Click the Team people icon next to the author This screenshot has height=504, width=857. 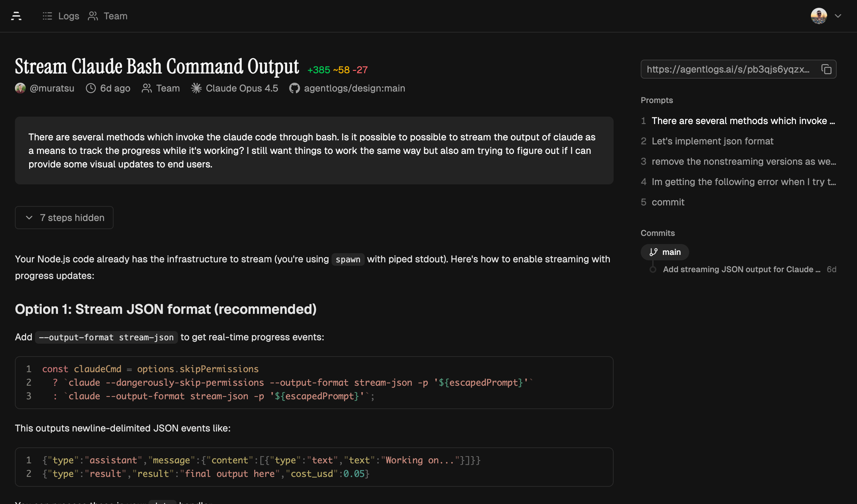(x=146, y=88)
